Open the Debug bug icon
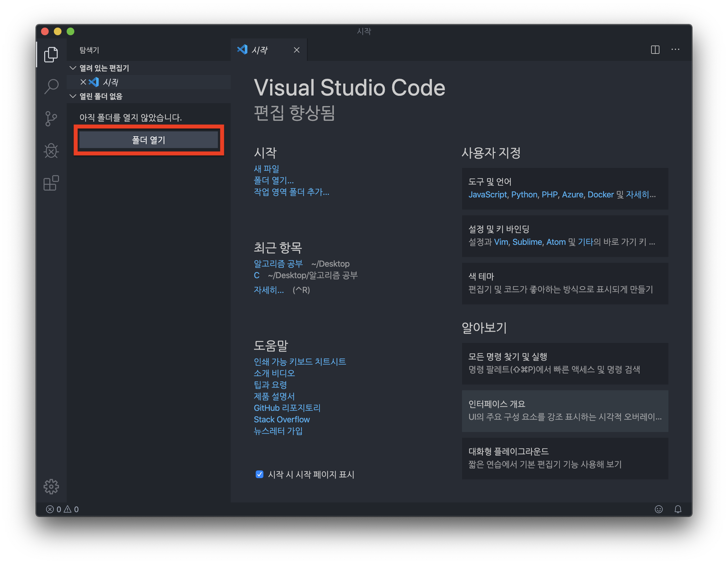The width and height of the screenshot is (728, 564). (51, 151)
